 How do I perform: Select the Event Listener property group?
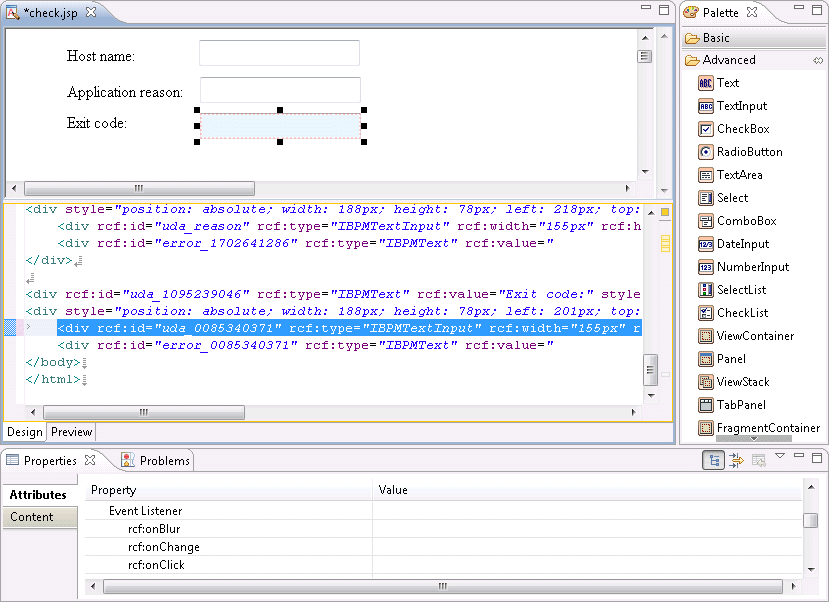tap(146, 511)
